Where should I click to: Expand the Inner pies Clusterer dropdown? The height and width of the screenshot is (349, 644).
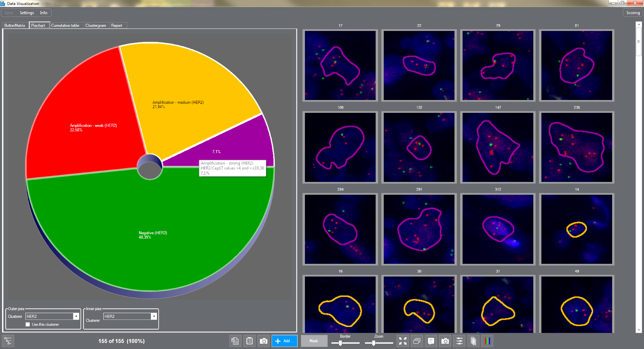click(154, 316)
